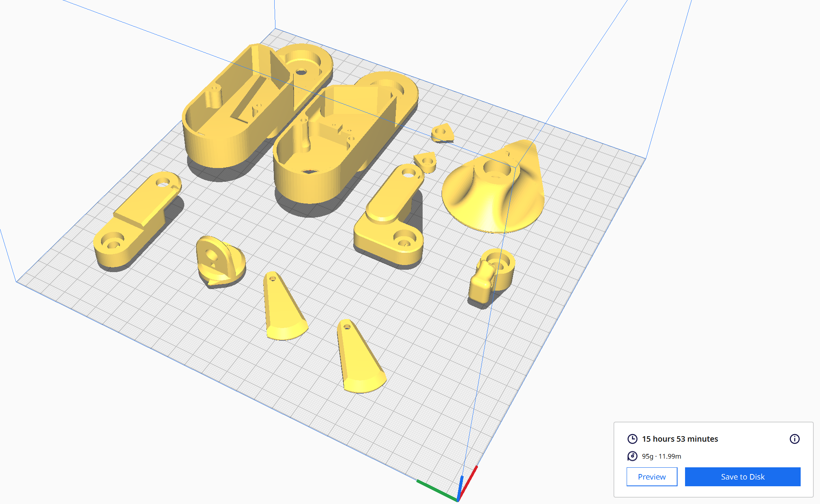The height and width of the screenshot is (504, 820).
Task: Click the 15 hours 53 minutes estimate
Action: click(680, 439)
